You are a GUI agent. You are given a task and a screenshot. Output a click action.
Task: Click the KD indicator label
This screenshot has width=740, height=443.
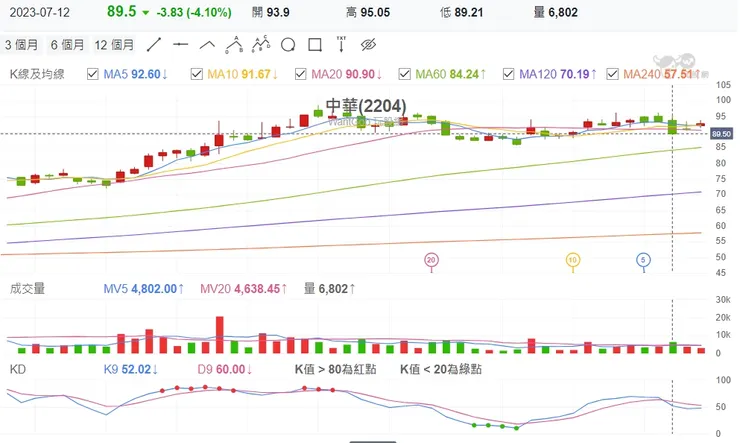[18, 369]
